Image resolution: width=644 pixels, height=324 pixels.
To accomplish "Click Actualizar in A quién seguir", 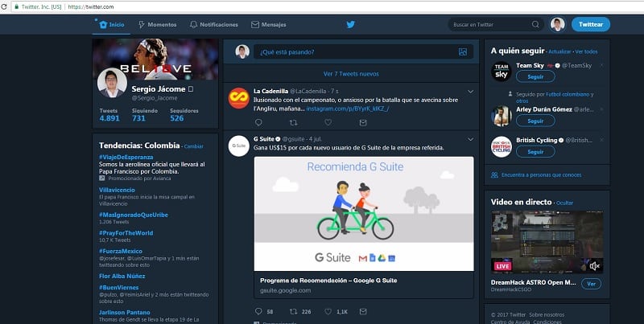I will [559, 51].
